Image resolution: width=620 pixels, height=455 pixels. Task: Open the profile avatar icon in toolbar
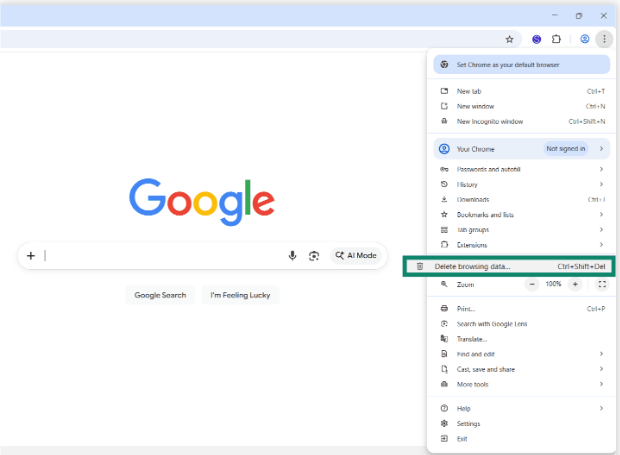coord(585,39)
